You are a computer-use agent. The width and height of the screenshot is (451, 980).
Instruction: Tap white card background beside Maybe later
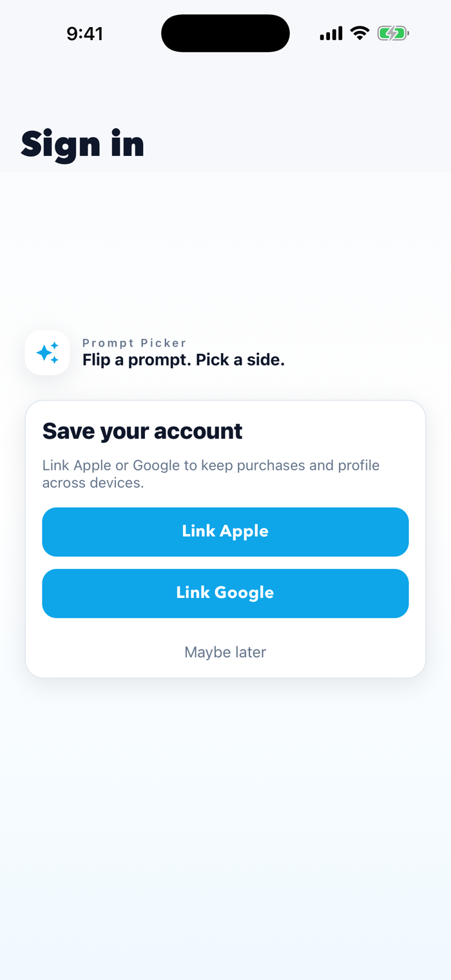348,652
